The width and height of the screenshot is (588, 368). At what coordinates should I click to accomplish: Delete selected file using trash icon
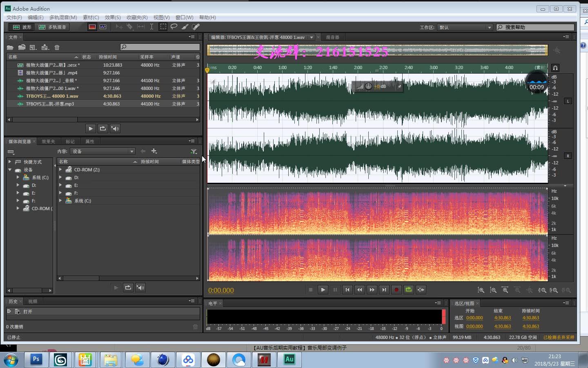click(x=57, y=47)
